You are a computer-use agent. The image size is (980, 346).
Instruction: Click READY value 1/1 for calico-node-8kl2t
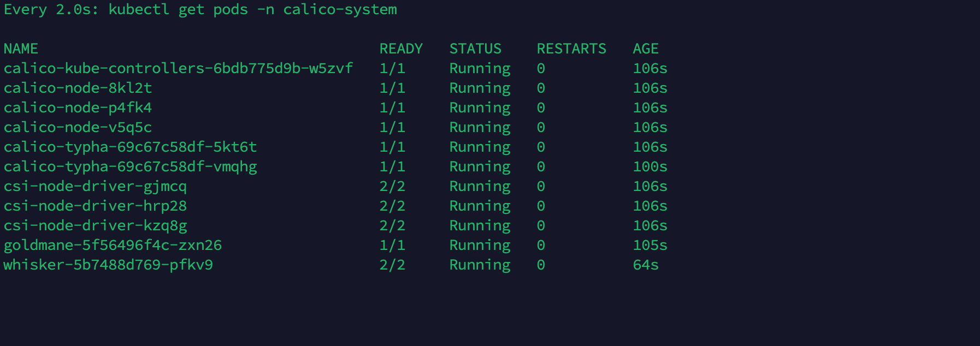click(392, 88)
